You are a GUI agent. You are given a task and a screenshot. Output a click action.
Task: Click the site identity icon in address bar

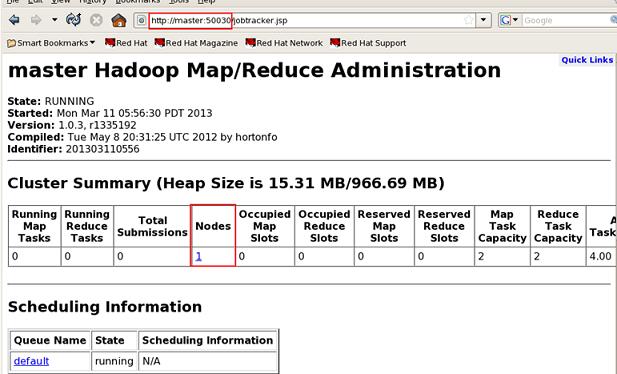pyautogui.click(x=141, y=20)
